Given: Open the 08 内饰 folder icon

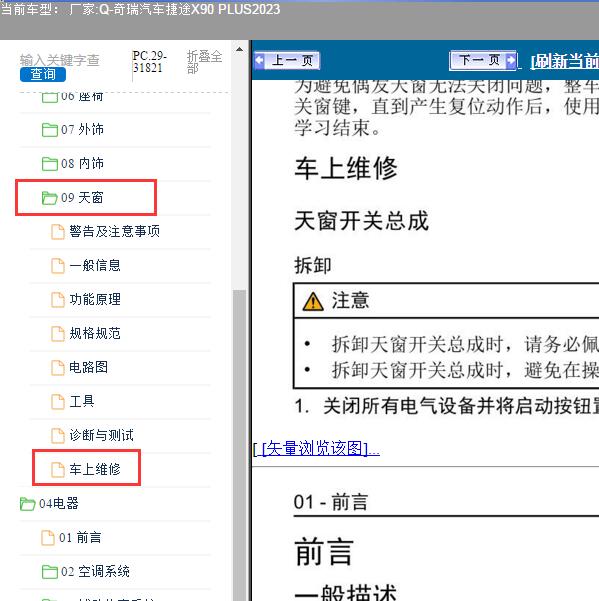Looking at the screenshot, I should (x=49, y=164).
